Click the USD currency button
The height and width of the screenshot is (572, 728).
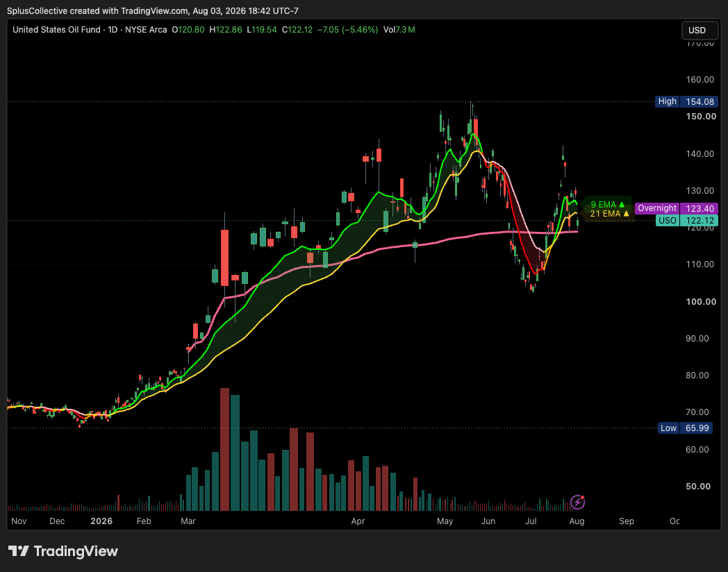700,30
